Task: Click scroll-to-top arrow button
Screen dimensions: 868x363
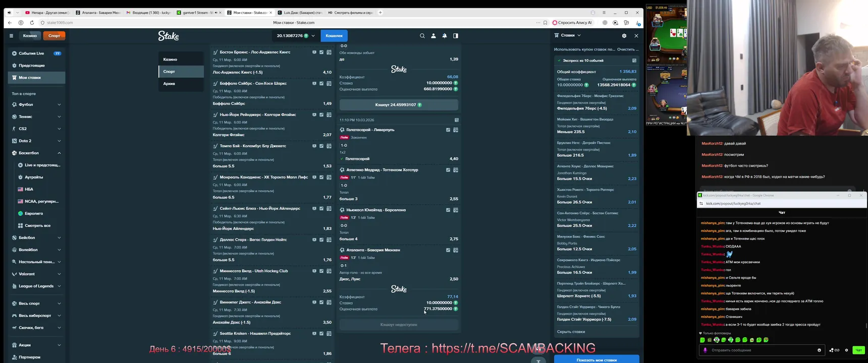Action: tap(538, 360)
